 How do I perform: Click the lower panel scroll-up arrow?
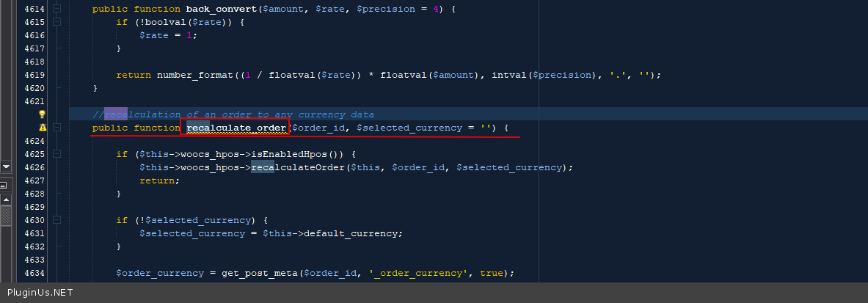[x=5, y=200]
